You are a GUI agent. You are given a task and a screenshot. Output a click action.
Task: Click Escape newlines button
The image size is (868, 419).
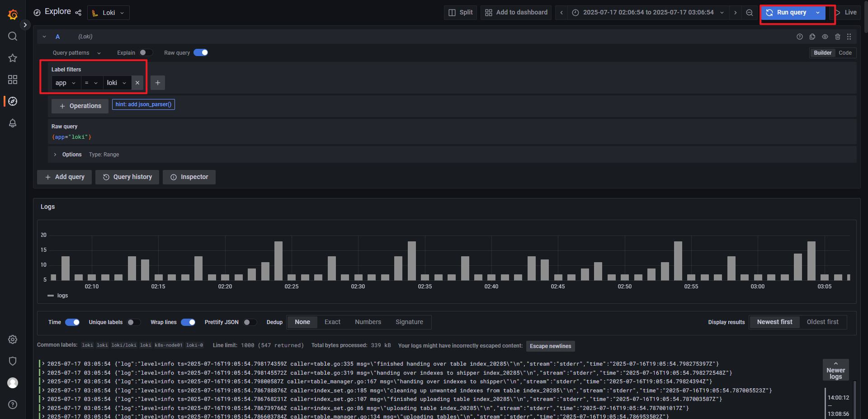pos(550,346)
